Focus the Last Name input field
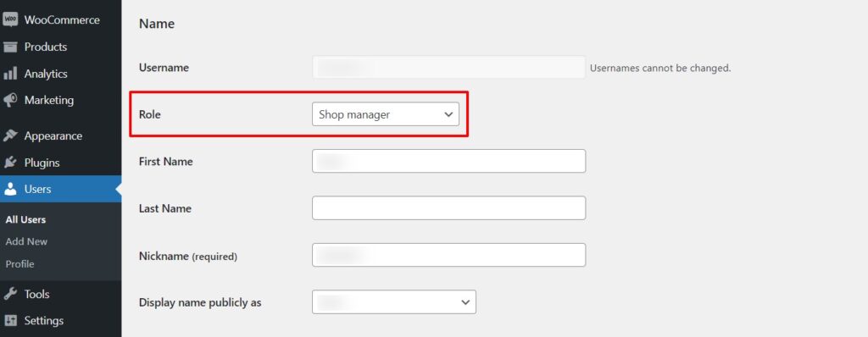This screenshot has height=337, width=868. (x=448, y=208)
